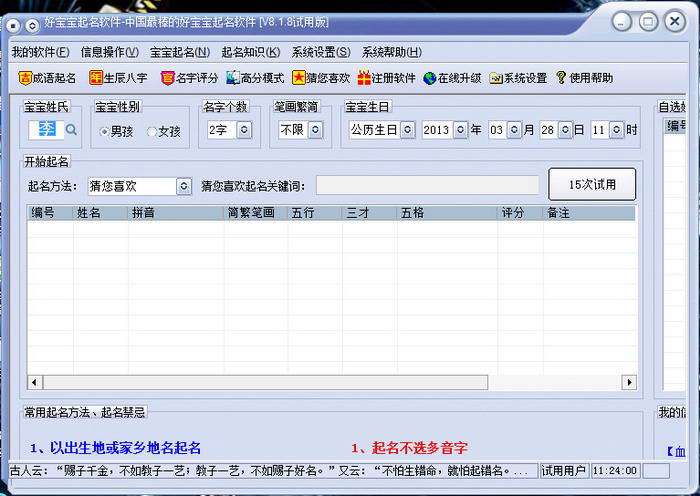Viewport: 700px width, 496px height.
Task: Click the 备注 column header
Action: 589,213
